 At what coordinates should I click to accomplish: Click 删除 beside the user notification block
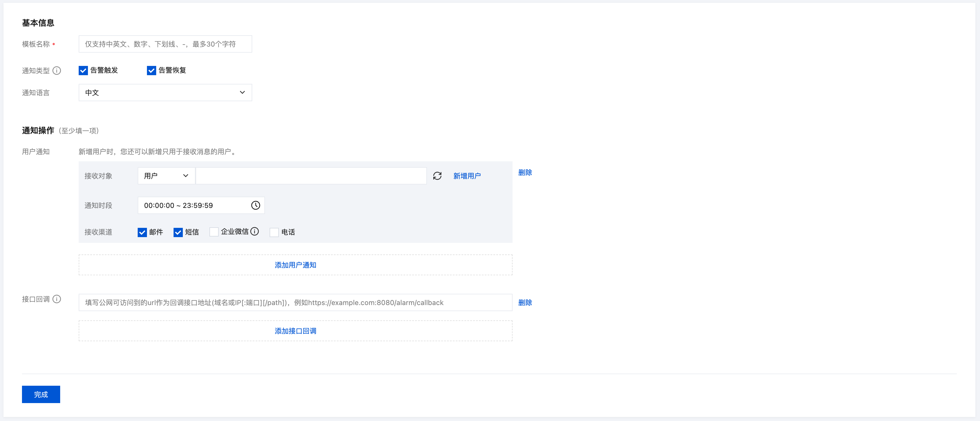525,172
